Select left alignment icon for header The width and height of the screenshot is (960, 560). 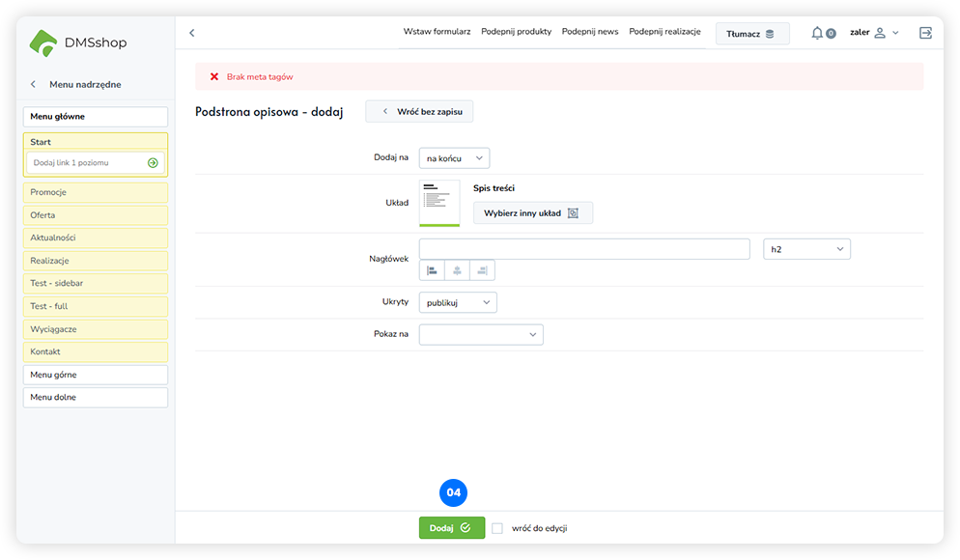pos(432,270)
